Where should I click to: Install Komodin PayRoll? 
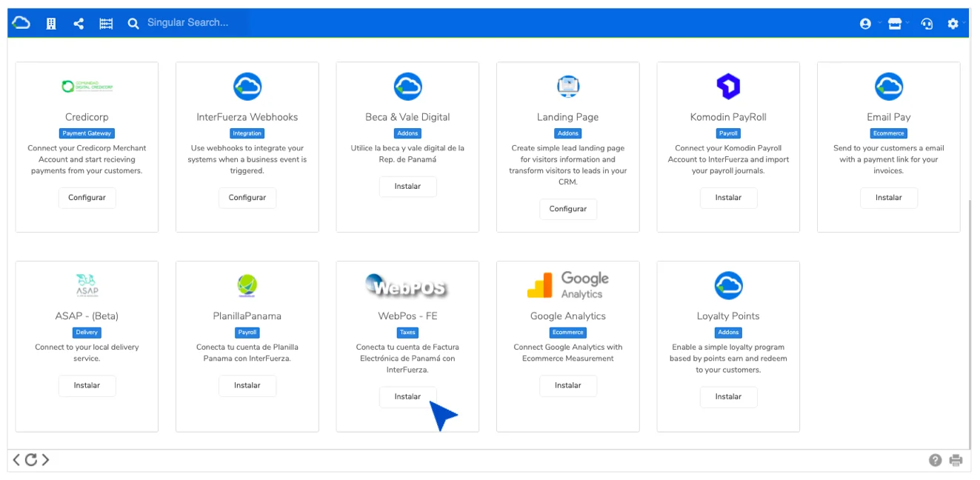coord(728,198)
